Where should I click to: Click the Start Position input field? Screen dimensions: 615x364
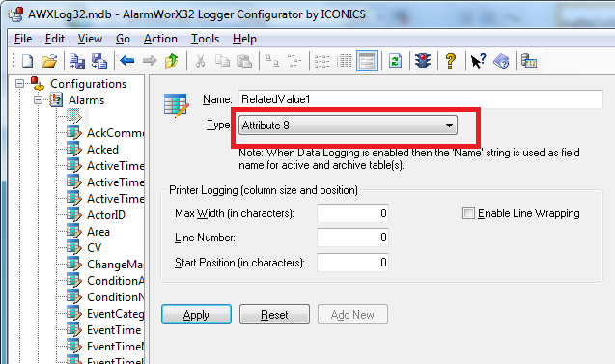[352, 262]
